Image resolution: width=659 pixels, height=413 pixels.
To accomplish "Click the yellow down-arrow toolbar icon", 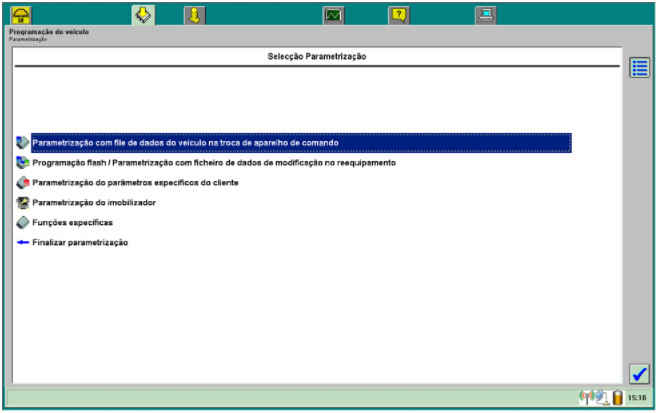I will pyautogui.click(x=143, y=15).
